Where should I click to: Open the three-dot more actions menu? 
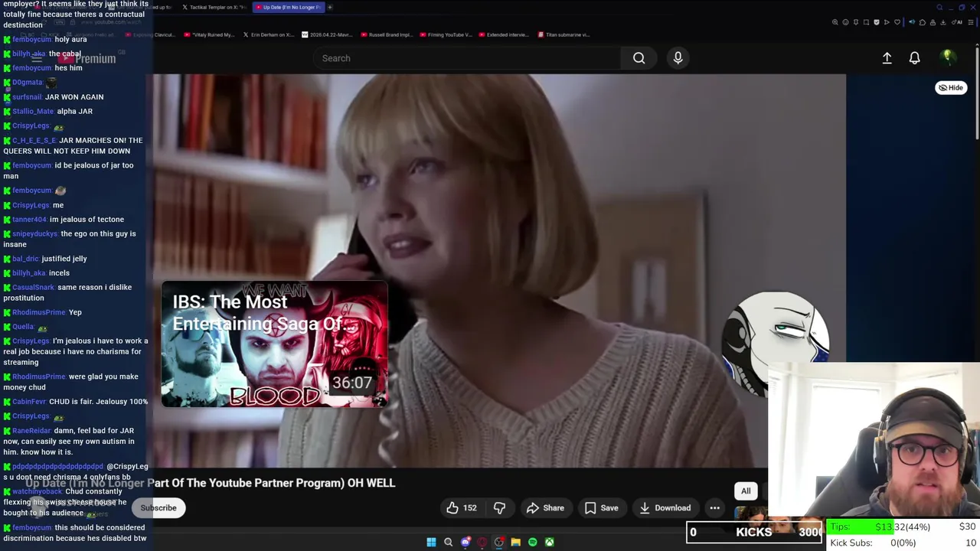[x=714, y=508]
